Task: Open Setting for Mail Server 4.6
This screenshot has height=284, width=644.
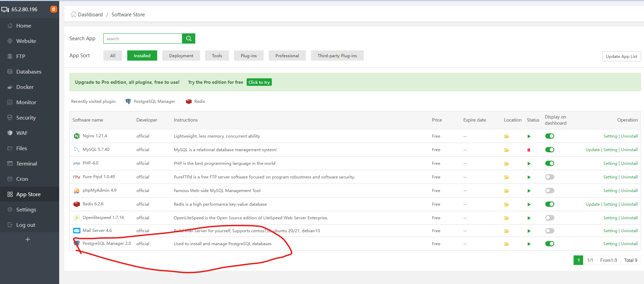Action: point(610,231)
